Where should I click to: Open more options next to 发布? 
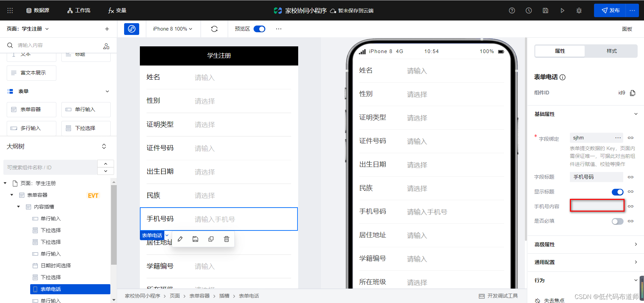click(632, 10)
